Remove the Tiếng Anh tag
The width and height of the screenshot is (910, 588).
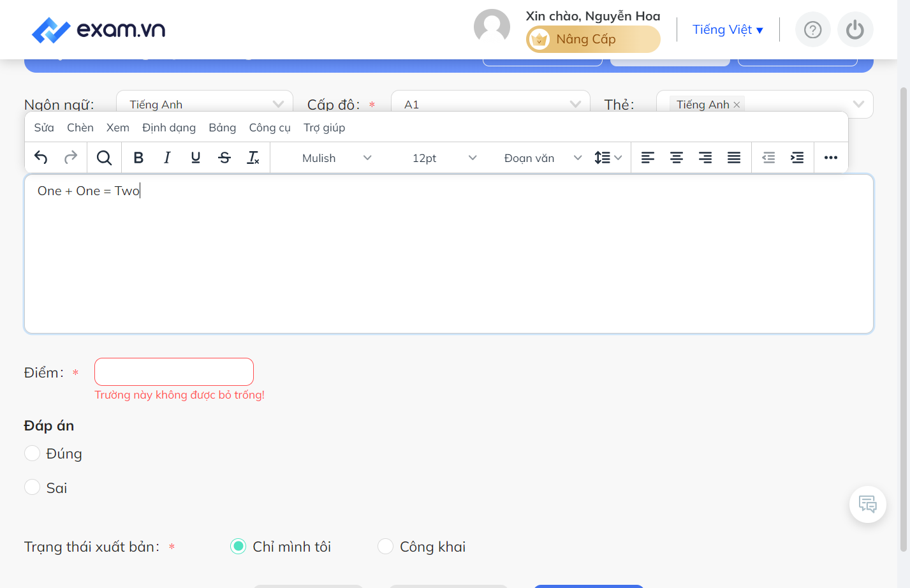pos(737,105)
